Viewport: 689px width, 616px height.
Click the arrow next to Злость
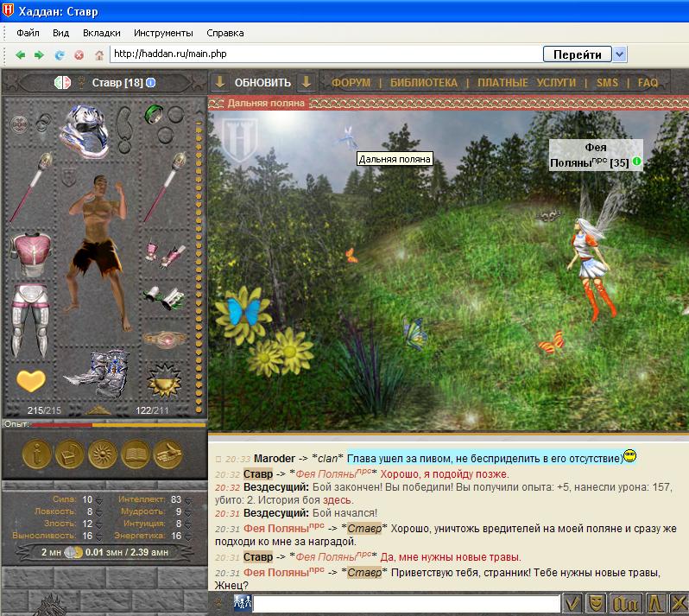click(99, 524)
